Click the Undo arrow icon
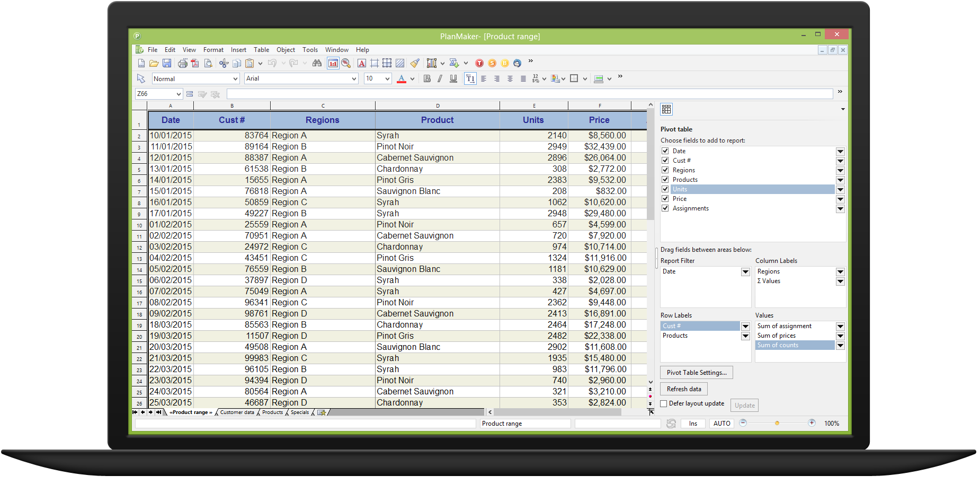Screen dimensions: 980x493 tap(272, 63)
